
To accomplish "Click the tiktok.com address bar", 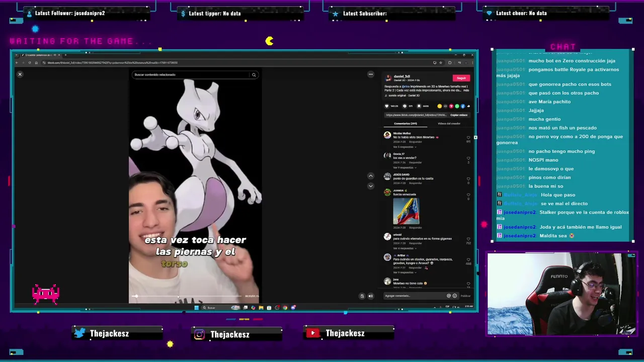I will click(x=236, y=63).
